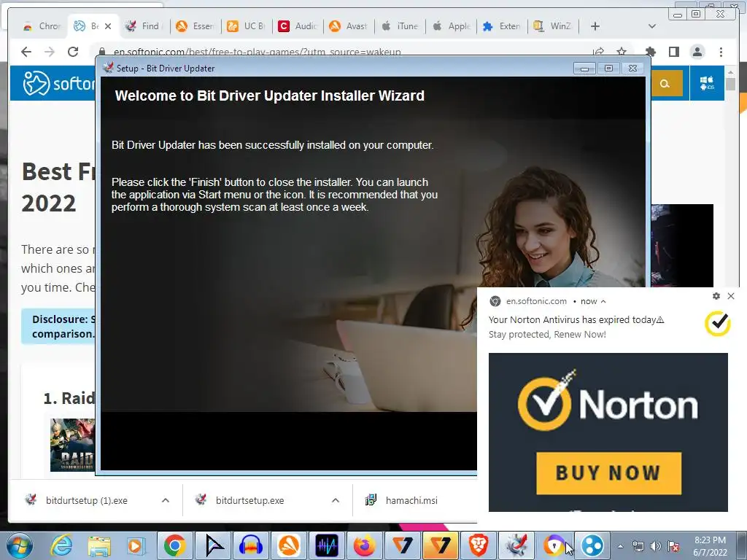Close the active Softonic tab

108,26
